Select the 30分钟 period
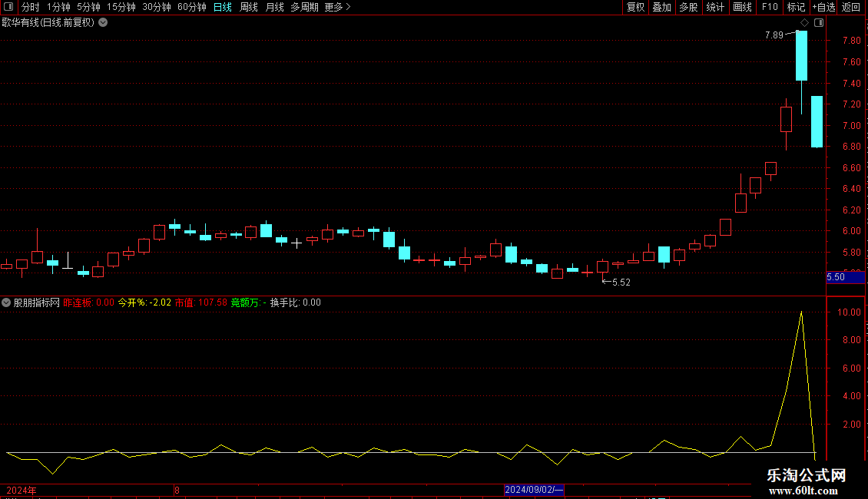868x499 pixels. coord(156,7)
